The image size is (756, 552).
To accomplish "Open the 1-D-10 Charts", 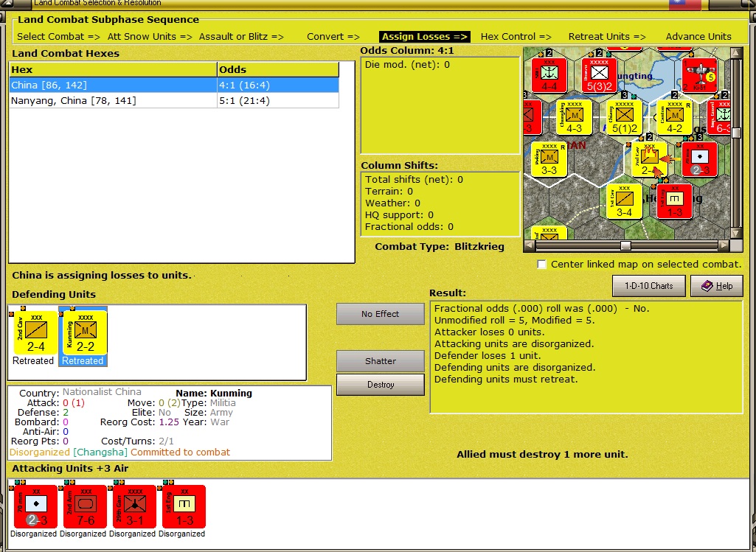I will (x=648, y=286).
